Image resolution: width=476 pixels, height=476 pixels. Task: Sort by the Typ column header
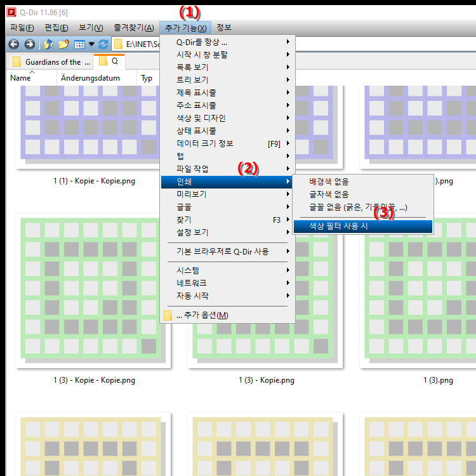click(x=148, y=78)
